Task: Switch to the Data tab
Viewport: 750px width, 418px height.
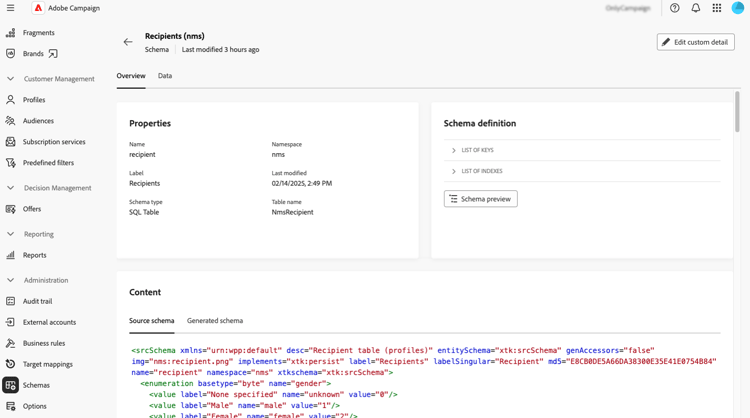Action: tap(165, 76)
